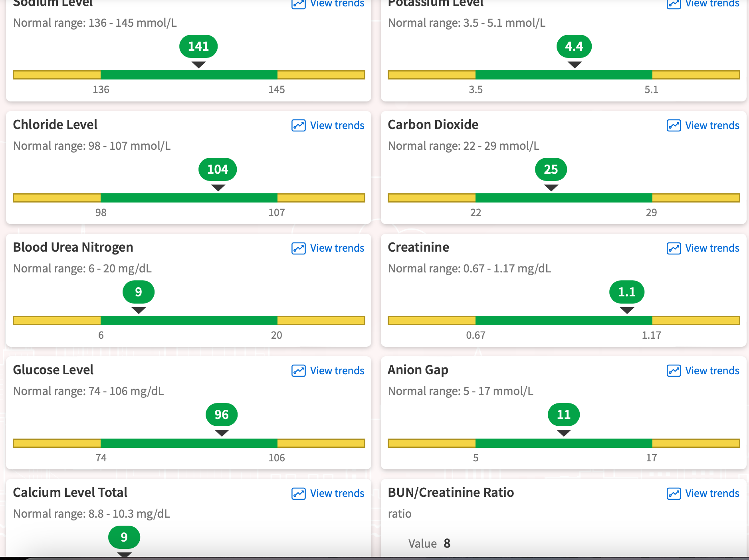Screen dimensions: 749x560
Task: Open View trends link for Anion Gap
Action: click(712, 371)
